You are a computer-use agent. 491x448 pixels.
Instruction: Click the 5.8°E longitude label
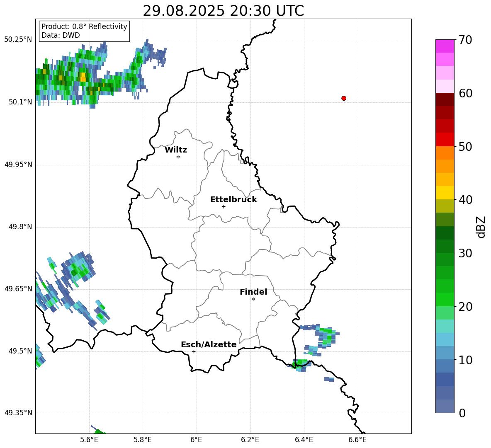click(x=143, y=440)
